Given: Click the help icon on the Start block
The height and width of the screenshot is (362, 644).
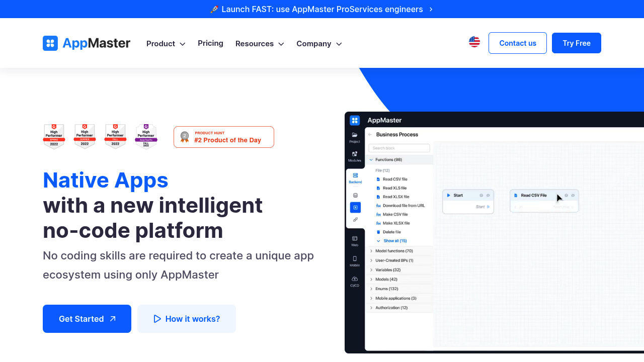Looking at the screenshot, I should 481,195.
